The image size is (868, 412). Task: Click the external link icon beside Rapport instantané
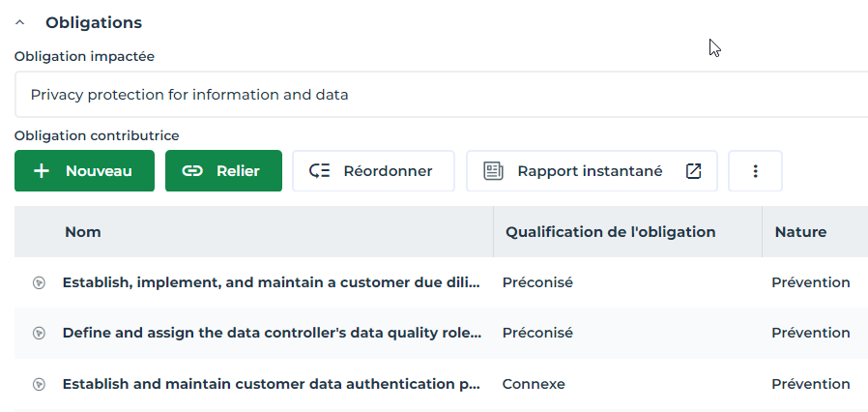(693, 171)
